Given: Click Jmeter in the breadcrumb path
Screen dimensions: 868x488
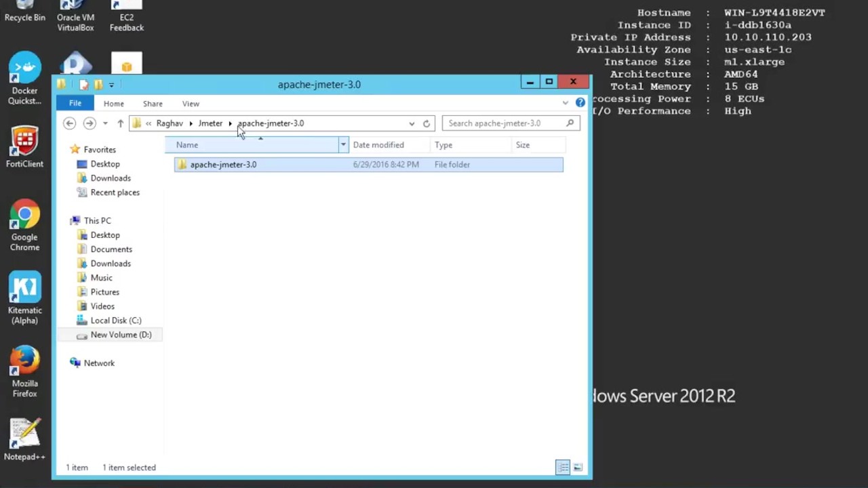Looking at the screenshot, I should pos(210,123).
